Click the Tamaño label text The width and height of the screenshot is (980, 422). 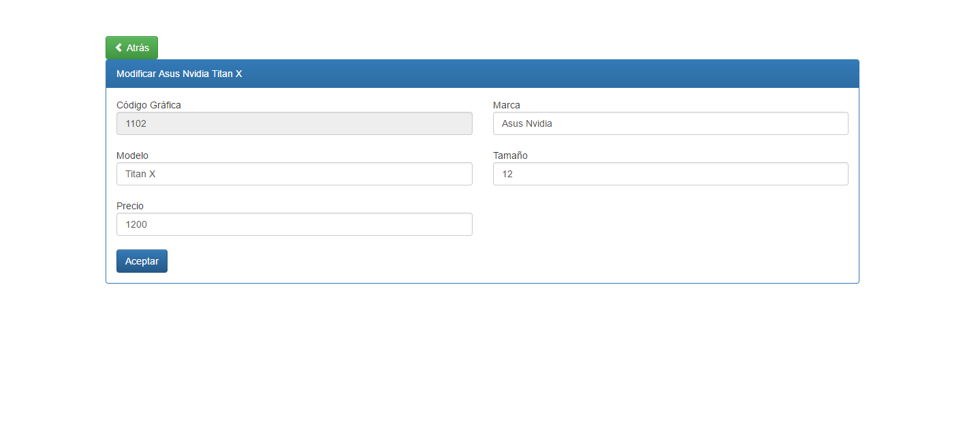coord(510,155)
